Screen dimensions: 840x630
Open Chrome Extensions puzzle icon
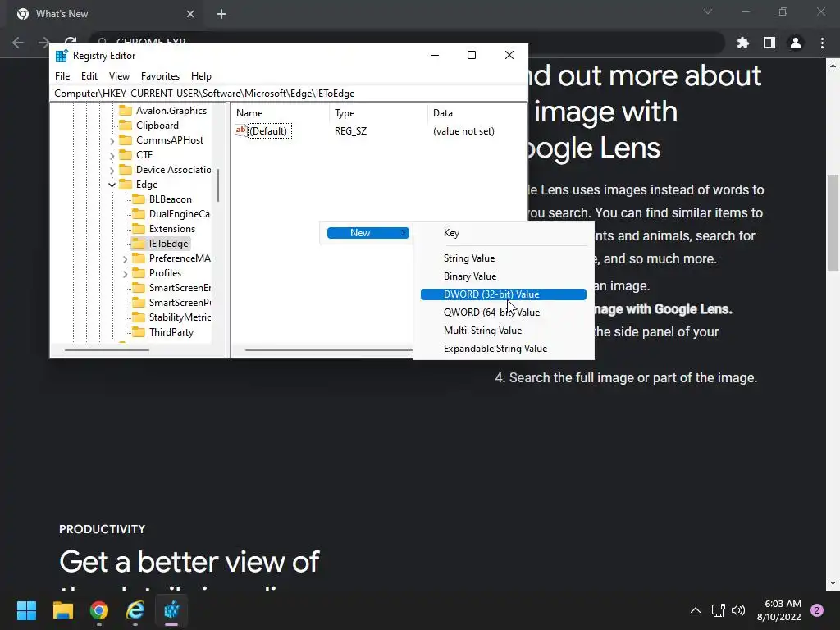[743, 43]
